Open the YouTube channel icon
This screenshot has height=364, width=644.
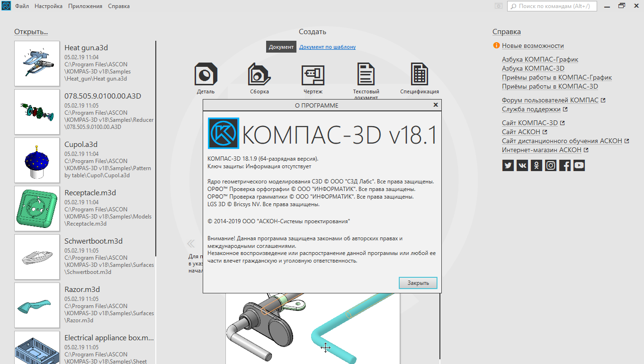[x=579, y=165]
